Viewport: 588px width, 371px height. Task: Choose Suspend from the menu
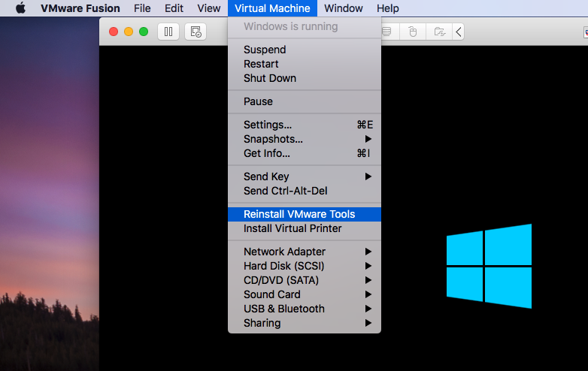[x=305, y=50]
